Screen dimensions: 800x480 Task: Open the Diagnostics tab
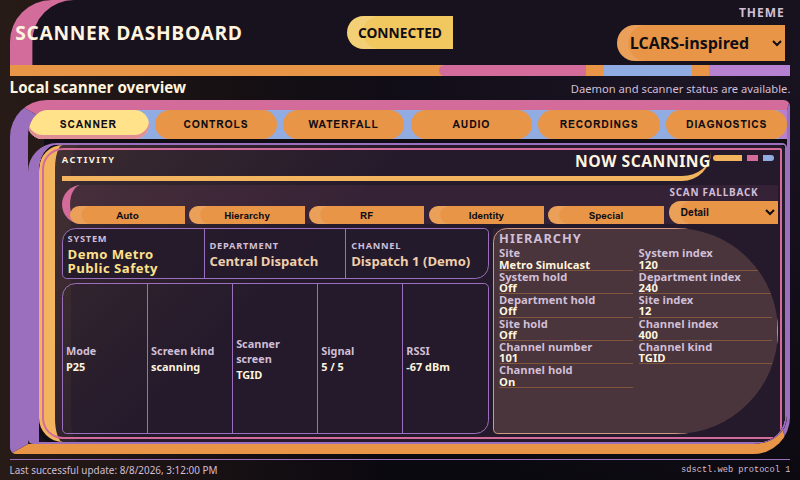pos(726,124)
